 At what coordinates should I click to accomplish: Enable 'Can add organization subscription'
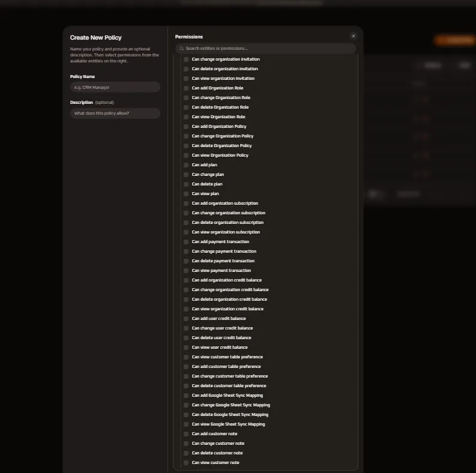186,203
